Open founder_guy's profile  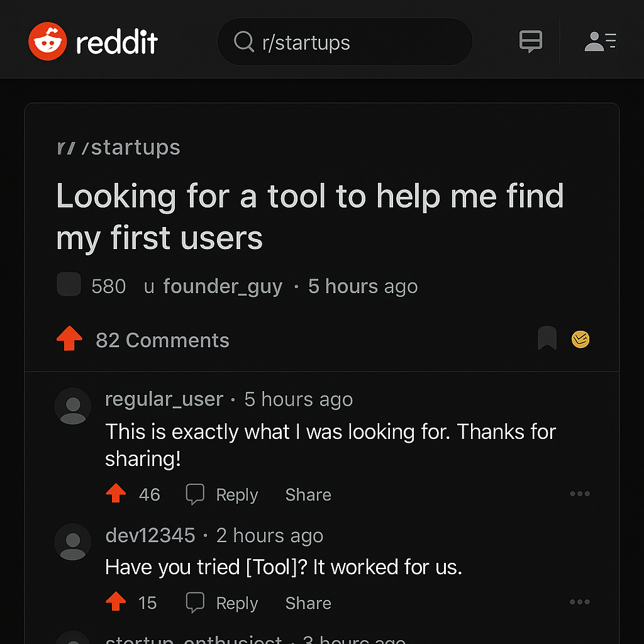pyautogui.click(x=223, y=286)
